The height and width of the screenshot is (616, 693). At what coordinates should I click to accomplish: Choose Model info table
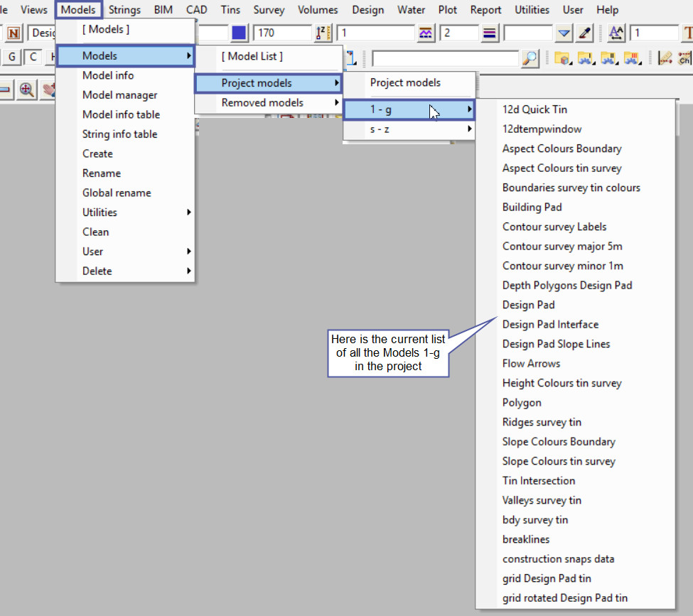point(121,115)
